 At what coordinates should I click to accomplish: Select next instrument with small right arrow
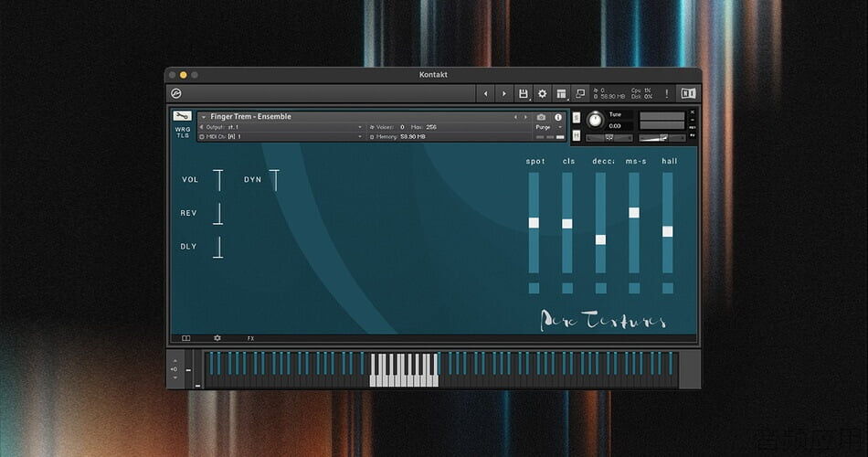(525, 117)
